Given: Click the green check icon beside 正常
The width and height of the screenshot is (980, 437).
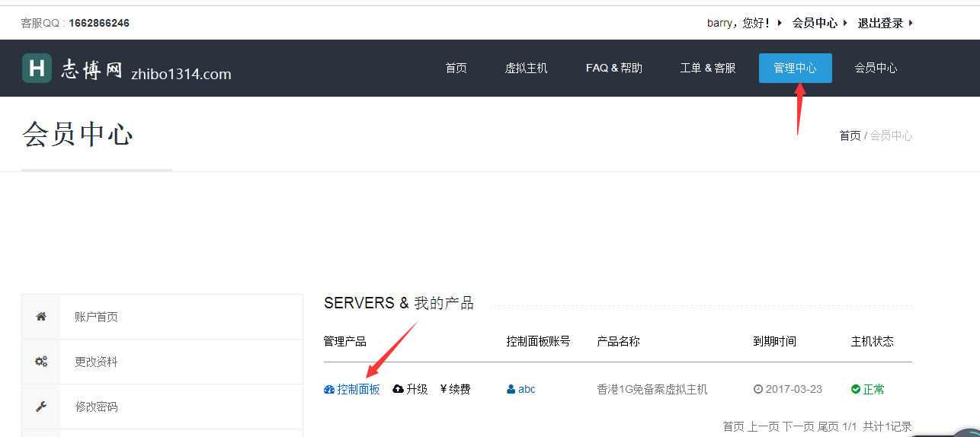Looking at the screenshot, I should click(856, 390).
